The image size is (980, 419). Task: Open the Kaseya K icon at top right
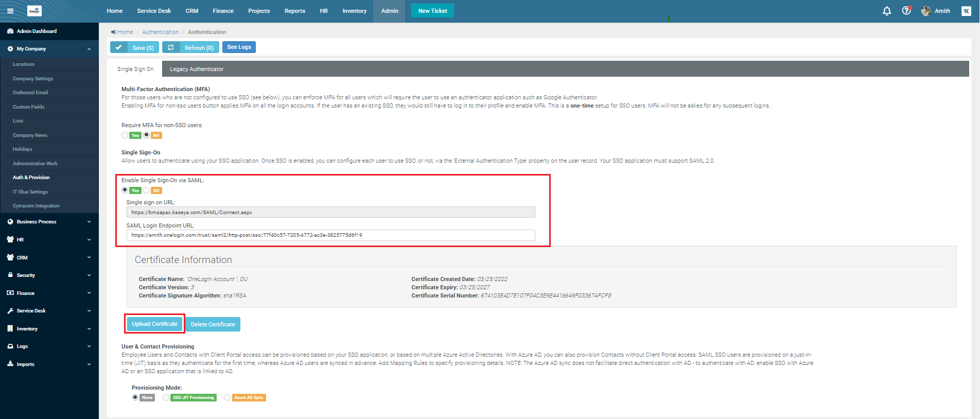[x=966, y=11]
